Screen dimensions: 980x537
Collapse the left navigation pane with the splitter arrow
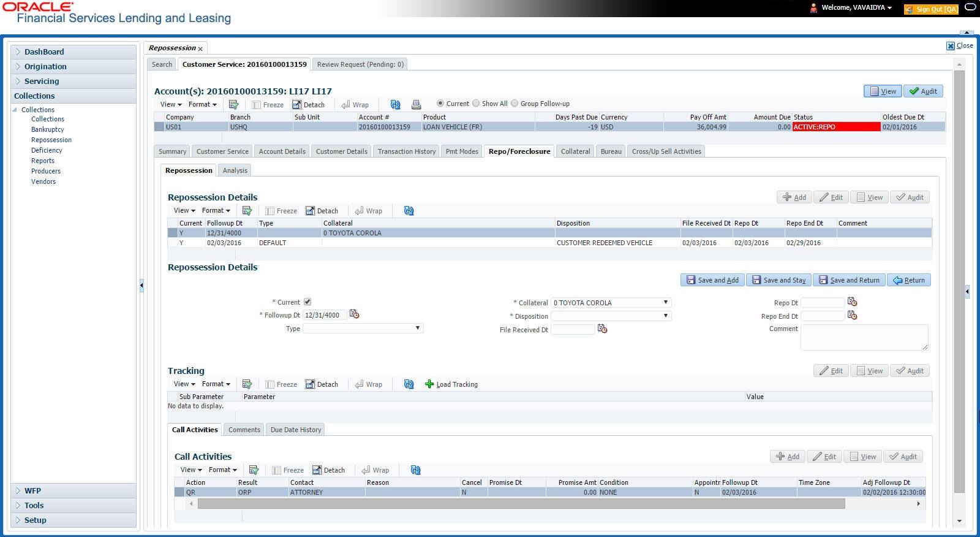coord(141,285)
